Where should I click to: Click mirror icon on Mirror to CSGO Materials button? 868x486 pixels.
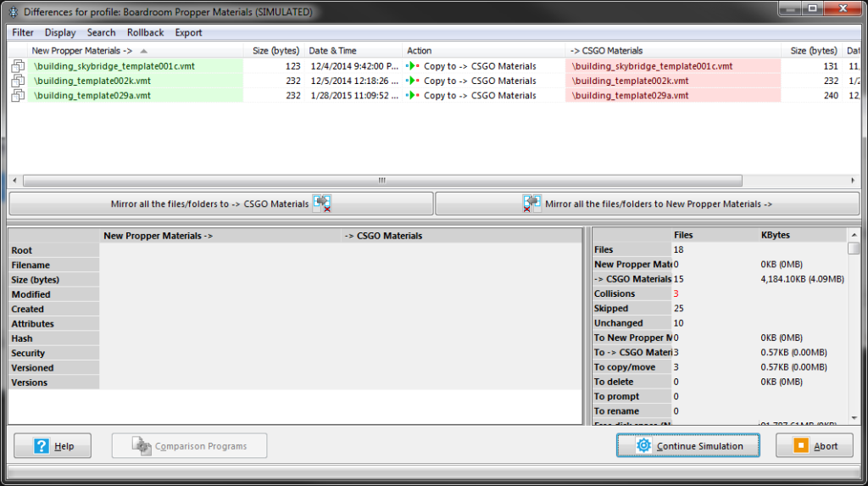pos(321,204)
